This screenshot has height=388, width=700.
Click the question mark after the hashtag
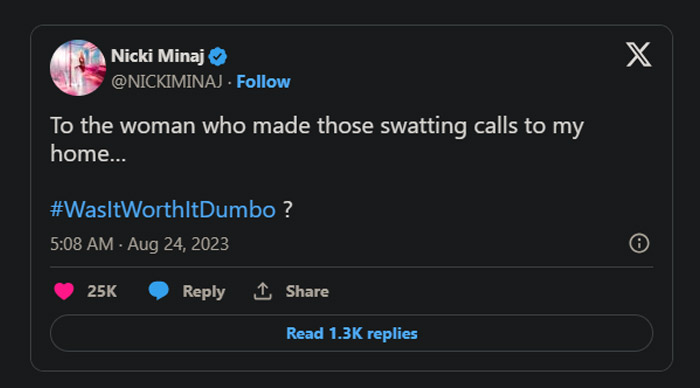[288, 209]
